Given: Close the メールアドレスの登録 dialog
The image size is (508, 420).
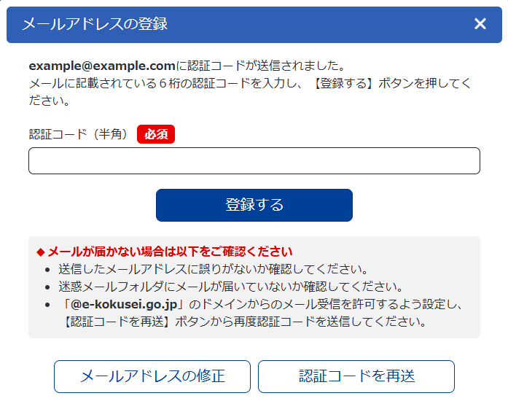Looking at the screenshot, I should (480, 24).
